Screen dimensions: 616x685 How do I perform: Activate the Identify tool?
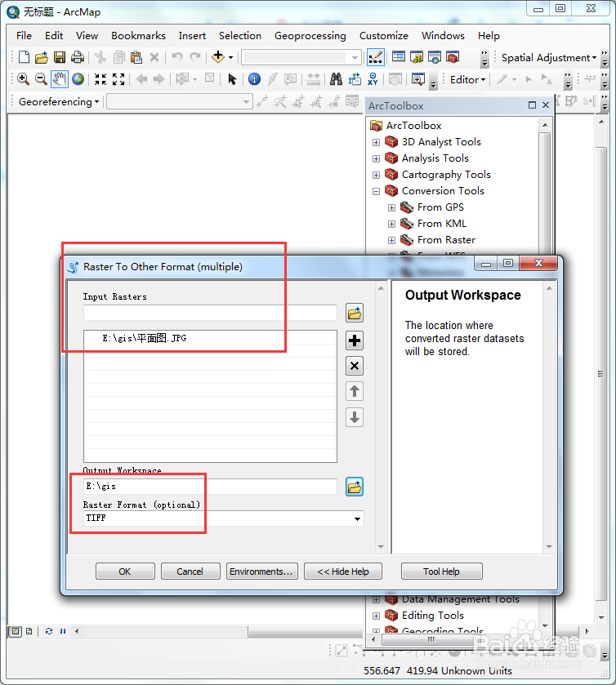pos(254,79)
